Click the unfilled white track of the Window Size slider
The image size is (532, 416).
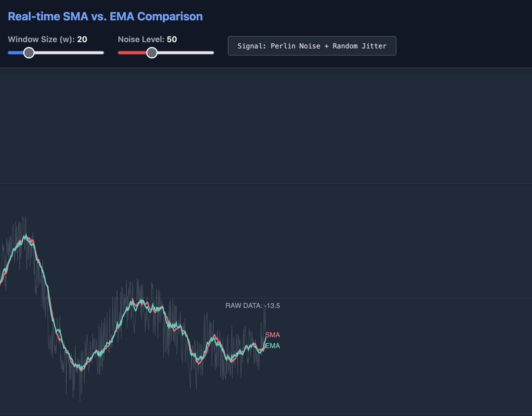click(x=69, y=53)
